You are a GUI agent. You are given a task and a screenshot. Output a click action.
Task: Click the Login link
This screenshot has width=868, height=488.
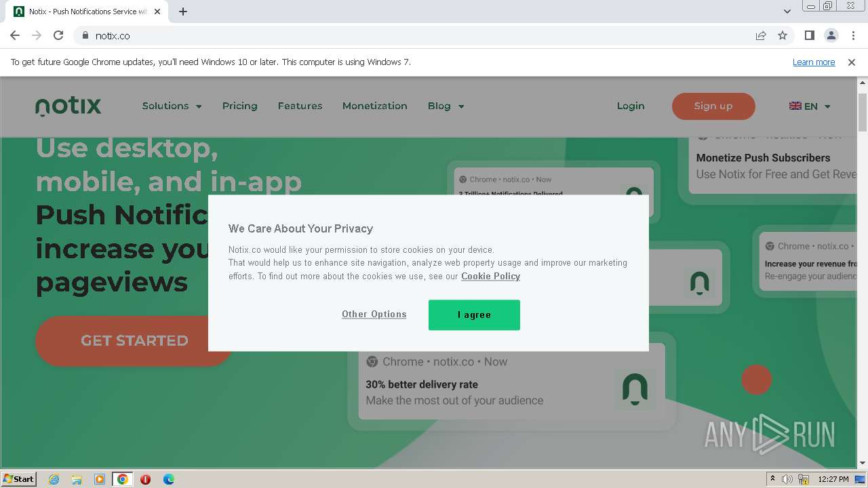point(631,106)
